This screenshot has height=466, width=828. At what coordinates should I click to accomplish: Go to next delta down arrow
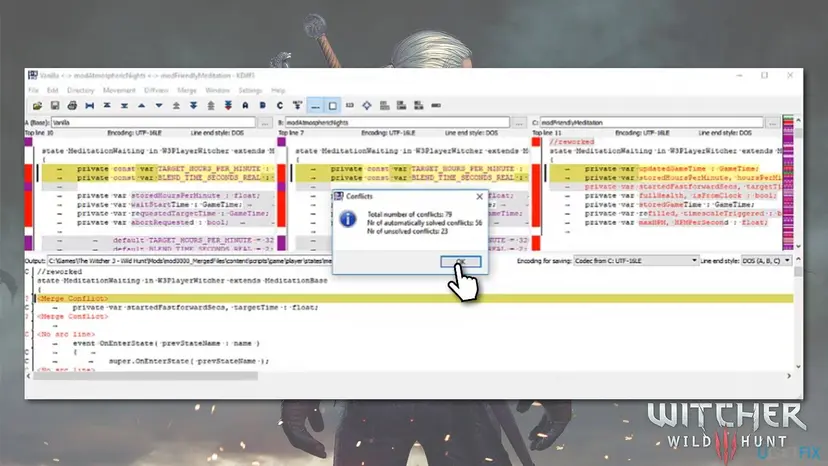coord(159,106)
